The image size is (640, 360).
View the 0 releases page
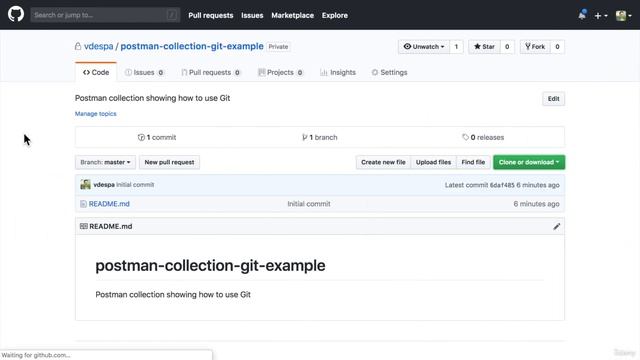coord(483,138)
